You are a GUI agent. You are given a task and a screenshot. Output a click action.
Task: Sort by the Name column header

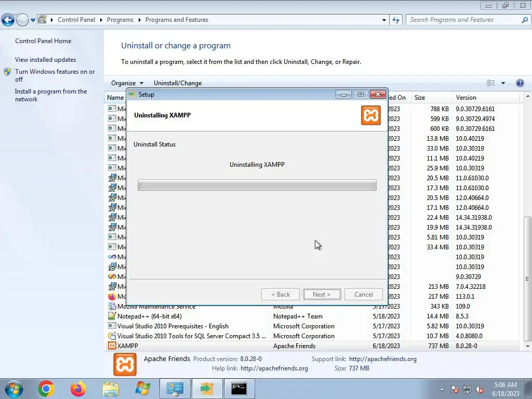(x=115, y=98)
